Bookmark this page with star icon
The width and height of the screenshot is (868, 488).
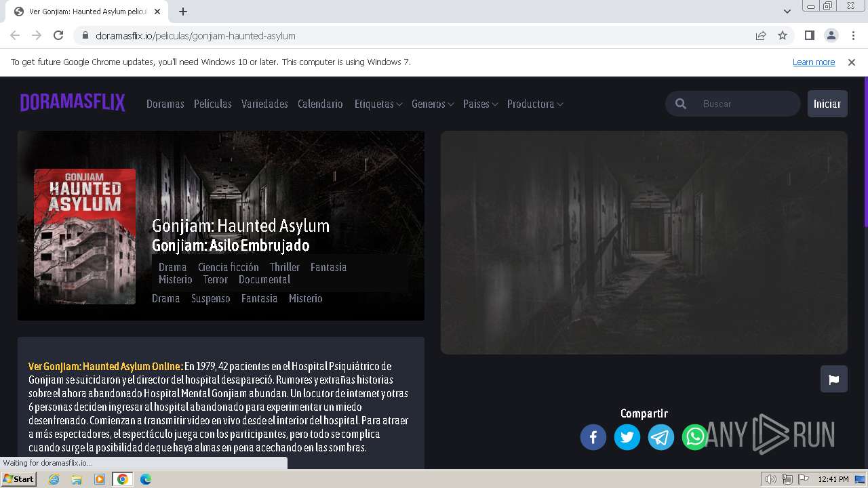[783, 35]
